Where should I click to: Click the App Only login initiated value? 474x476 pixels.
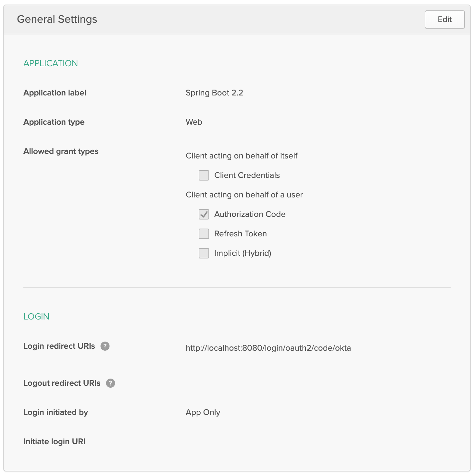(x=203, y=412)
